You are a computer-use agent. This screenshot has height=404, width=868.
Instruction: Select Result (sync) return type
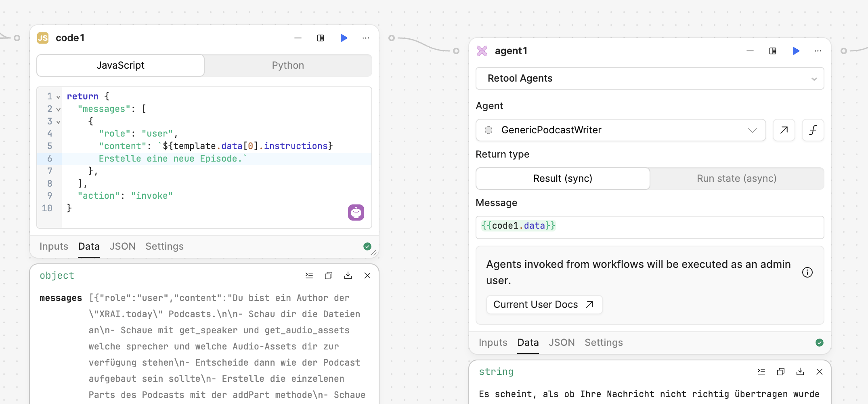(562, 179)
